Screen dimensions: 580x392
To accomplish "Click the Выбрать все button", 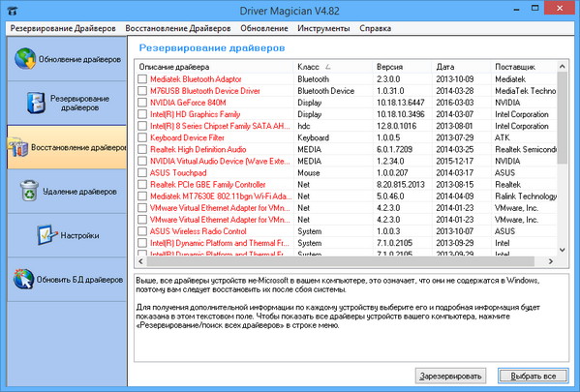I will tap(533, 377).
